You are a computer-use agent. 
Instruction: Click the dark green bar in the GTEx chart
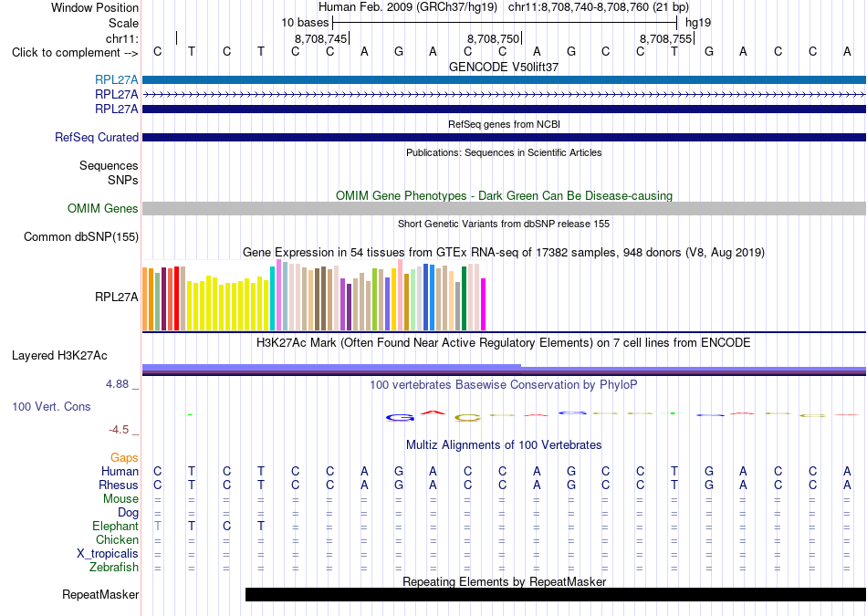click(x=464, y=298)
